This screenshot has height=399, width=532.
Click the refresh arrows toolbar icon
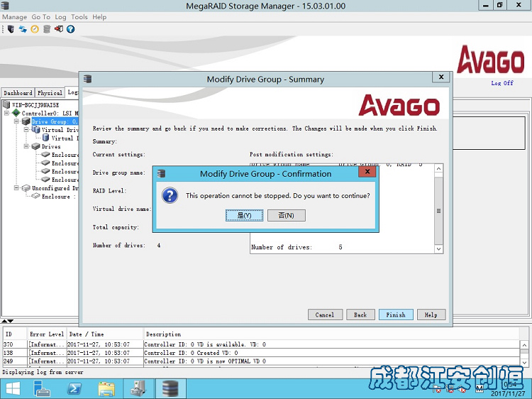(23, 29)
